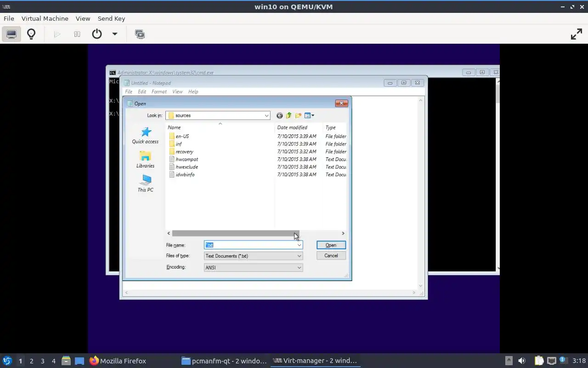Sort files by Date modified column
The height and width of the screenshot is (368, 588).
299,127
